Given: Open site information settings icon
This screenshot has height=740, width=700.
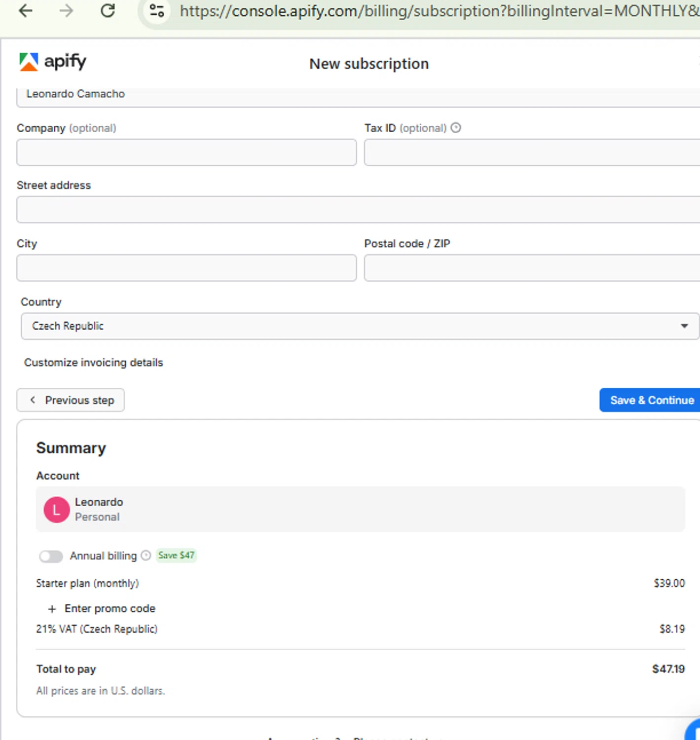Looking at the screenshot, I should [x=157, y=10].
